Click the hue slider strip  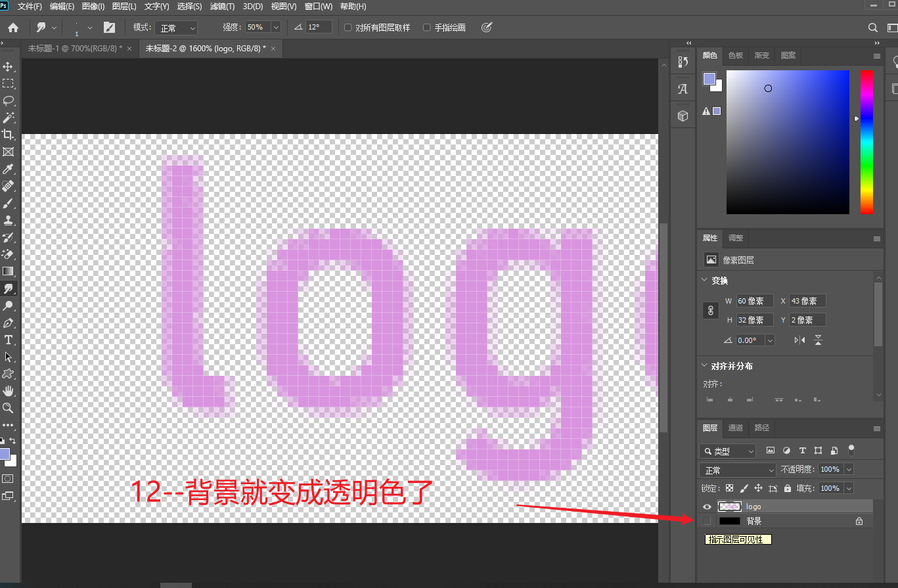click(867, 142)
